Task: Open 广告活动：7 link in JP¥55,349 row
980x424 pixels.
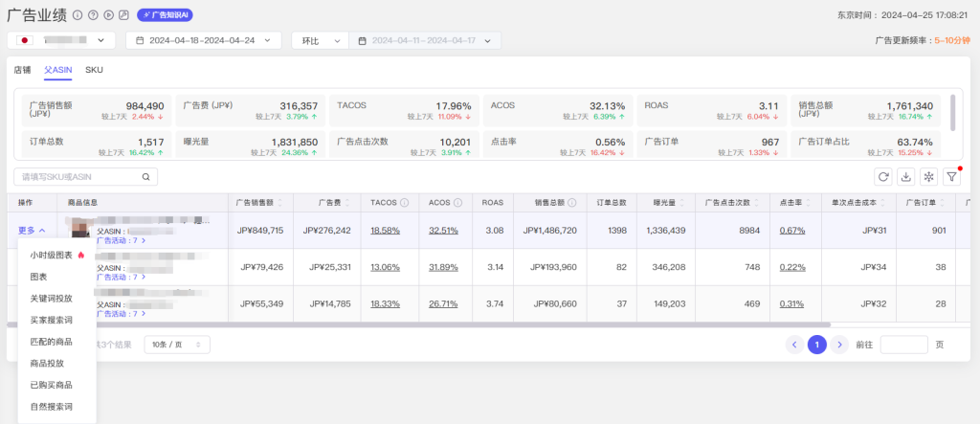Action: [x=122, y=313]
